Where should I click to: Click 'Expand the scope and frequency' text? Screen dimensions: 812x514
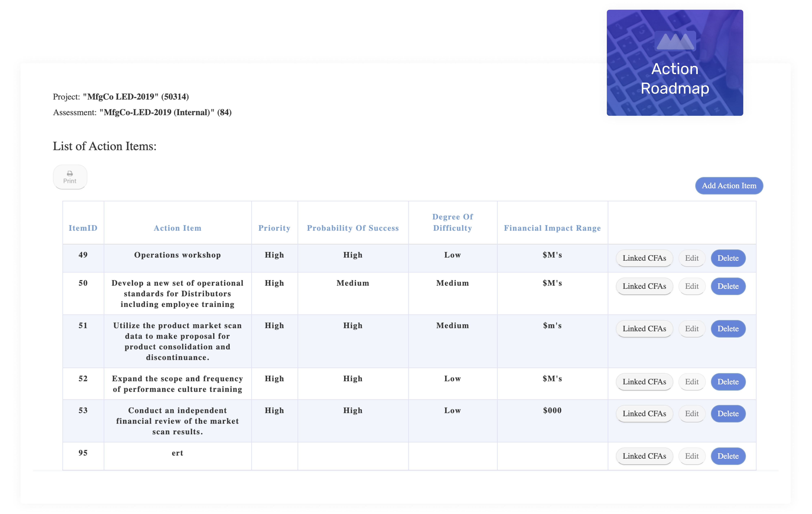[x=177, y=384]
